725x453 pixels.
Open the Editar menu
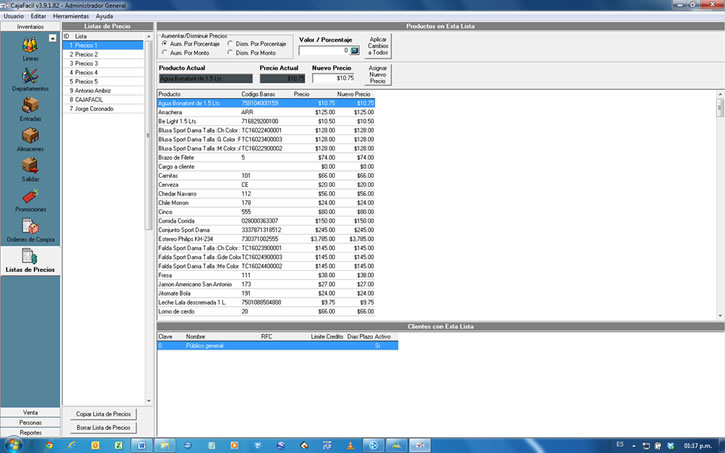[x=38, y=17]
